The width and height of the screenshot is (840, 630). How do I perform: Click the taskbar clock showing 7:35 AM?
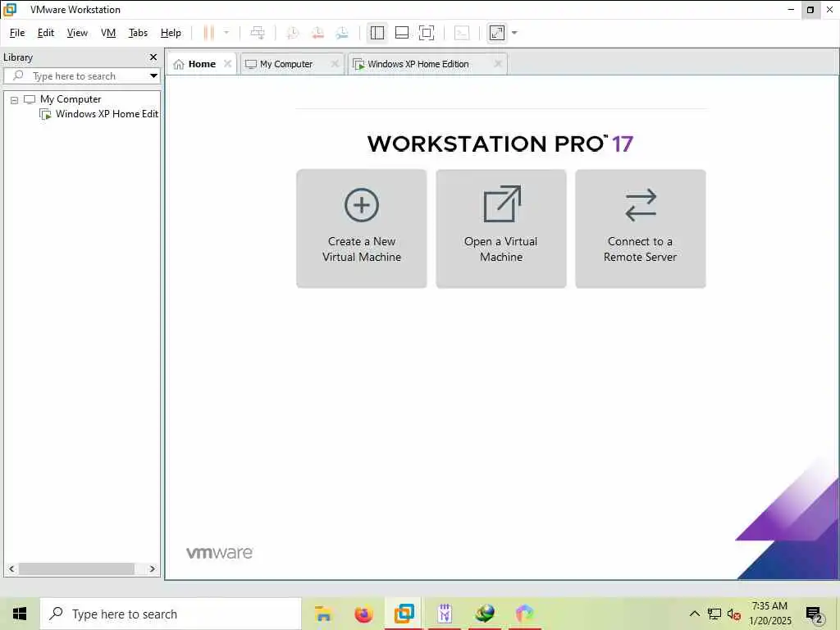tap(769, 614)
